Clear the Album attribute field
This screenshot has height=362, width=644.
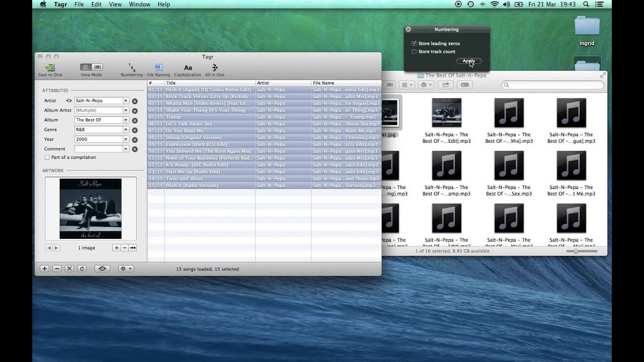pos(135,120)
